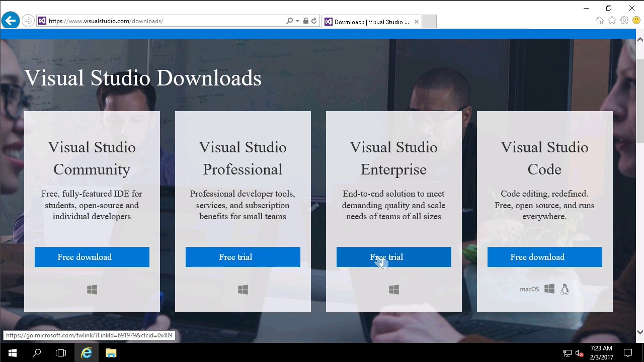Click Windows logo under Visual Studio Code
Viewport: 644px width, 362px height.
pos(549,289)
